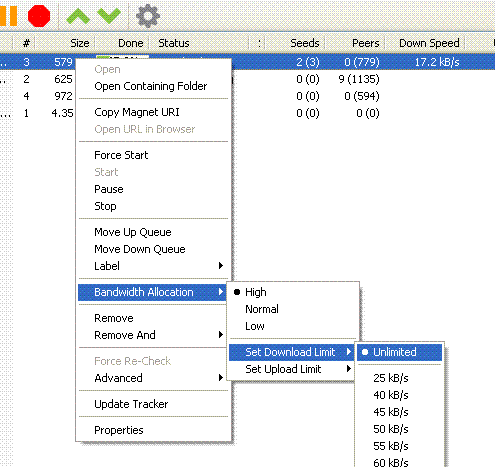Viewport: 498px width, 467px height.
Task: Click Update Tracker menu entry
Action: tap(131, 404)
